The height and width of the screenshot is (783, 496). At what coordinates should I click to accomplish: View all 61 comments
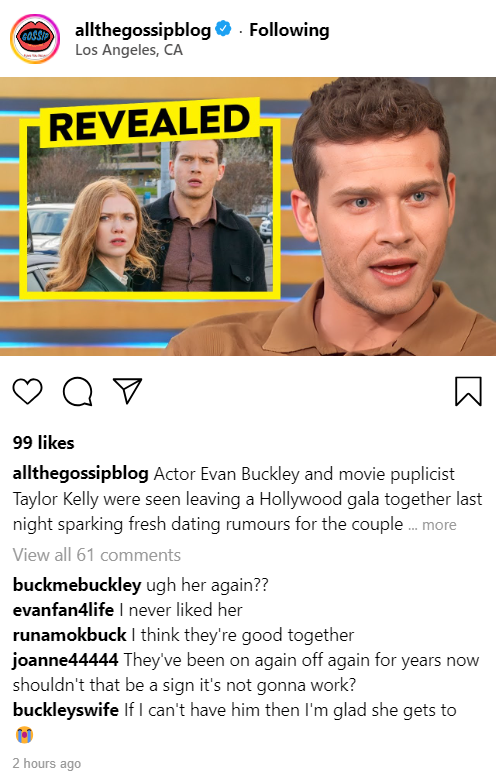[x=97, y=555]
